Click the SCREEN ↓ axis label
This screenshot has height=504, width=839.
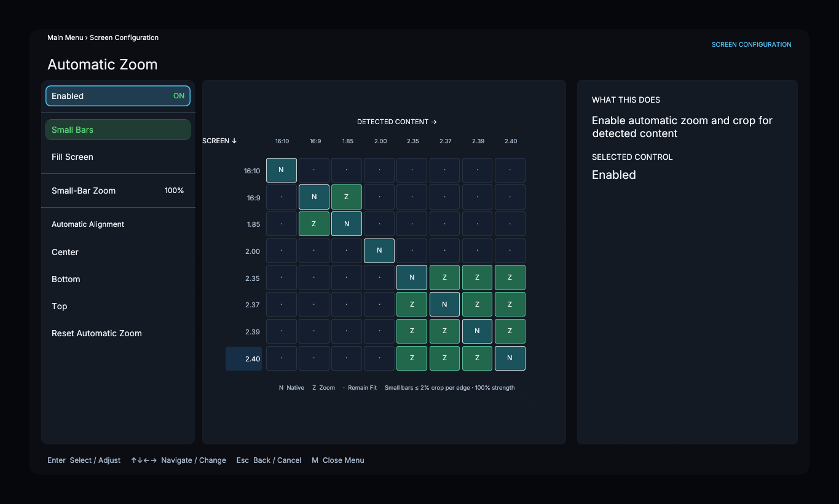[219, 141]
